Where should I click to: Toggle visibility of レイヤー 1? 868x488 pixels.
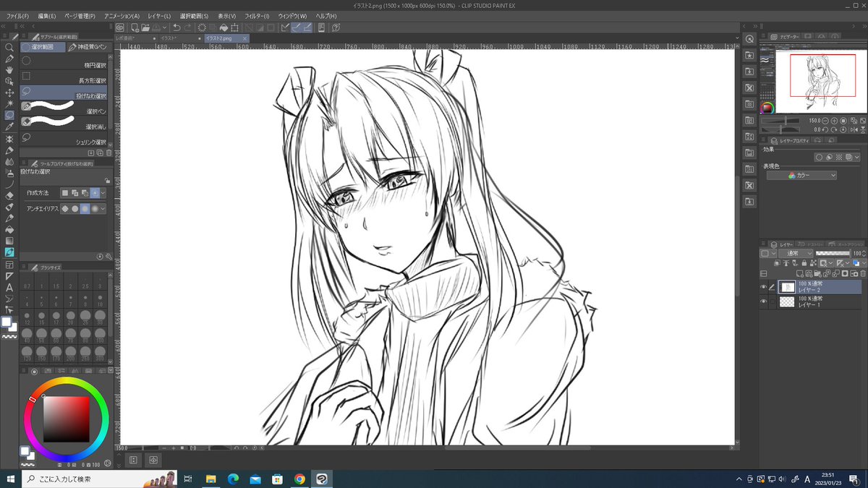(763, 301)
